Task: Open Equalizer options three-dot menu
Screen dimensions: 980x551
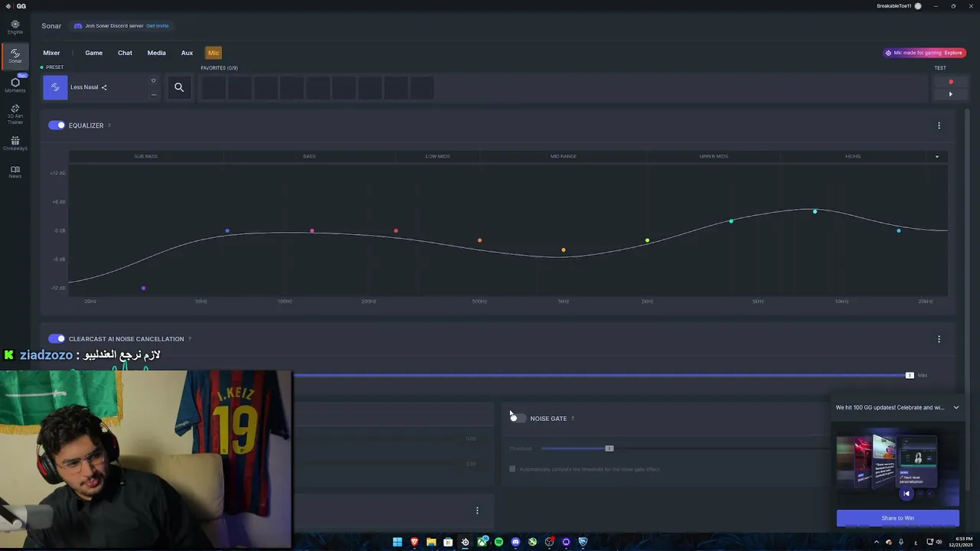Action: (x=939, y=126)
